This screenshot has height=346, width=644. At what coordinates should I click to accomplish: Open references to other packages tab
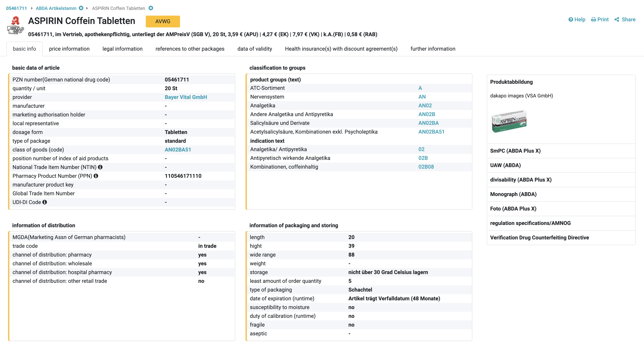click(190, 49)
